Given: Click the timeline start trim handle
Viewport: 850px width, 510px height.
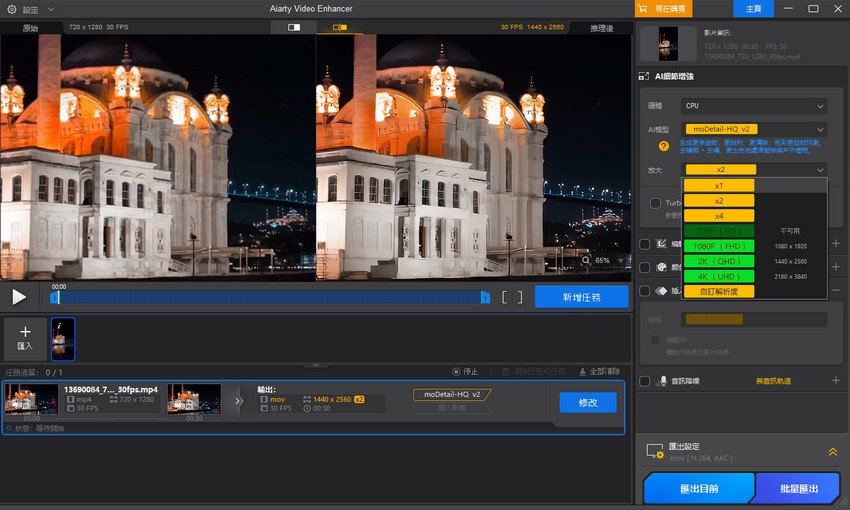Looking at the screenshot, I should pyautogui.click(x=54, y=298).
